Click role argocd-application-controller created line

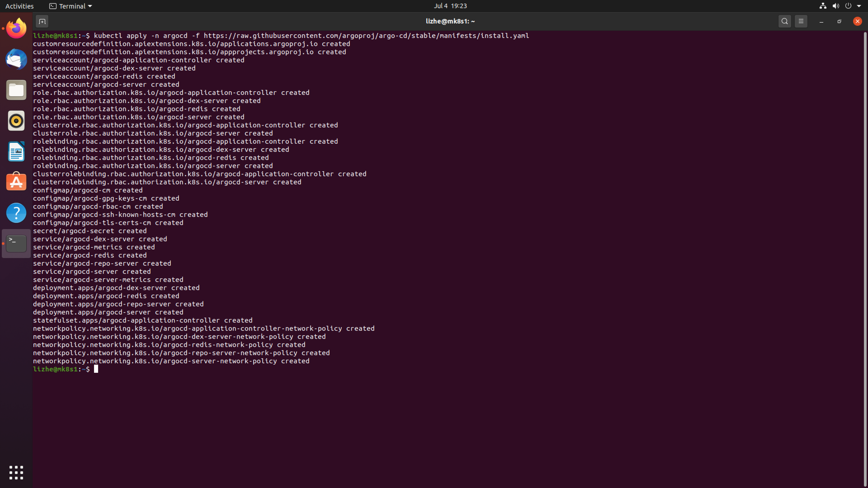[x=171, y=93]
